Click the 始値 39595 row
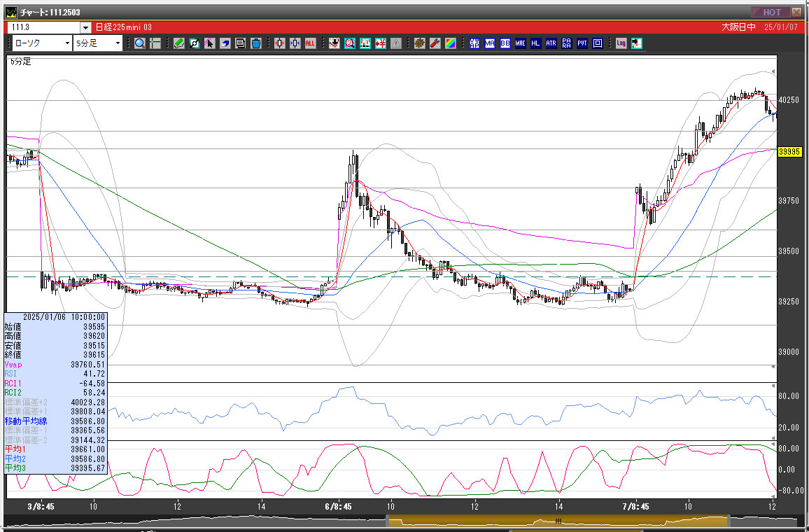This screenshot has height=532, width=809. coord(55,327)
